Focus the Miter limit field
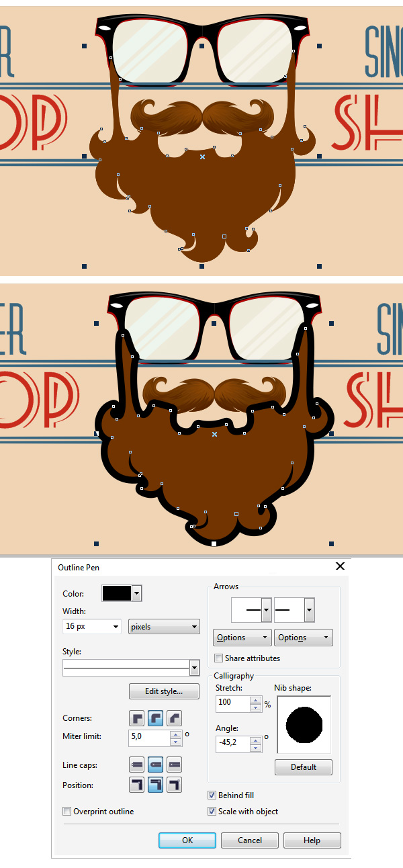403x868 pixels. click(149, 738)
